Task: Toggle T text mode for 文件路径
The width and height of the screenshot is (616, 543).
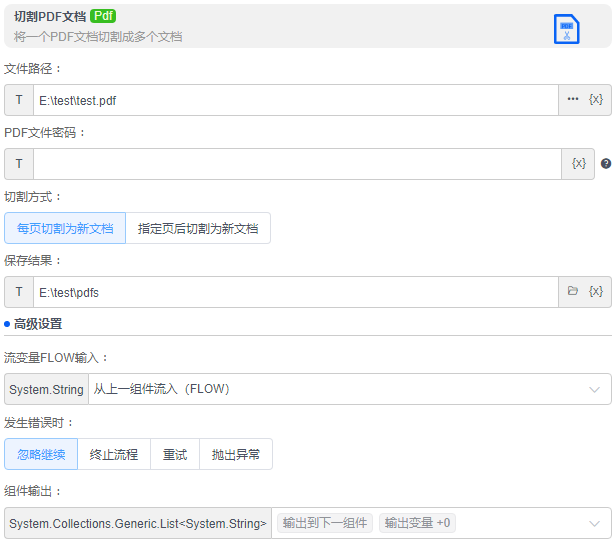Action: [19, 100]
